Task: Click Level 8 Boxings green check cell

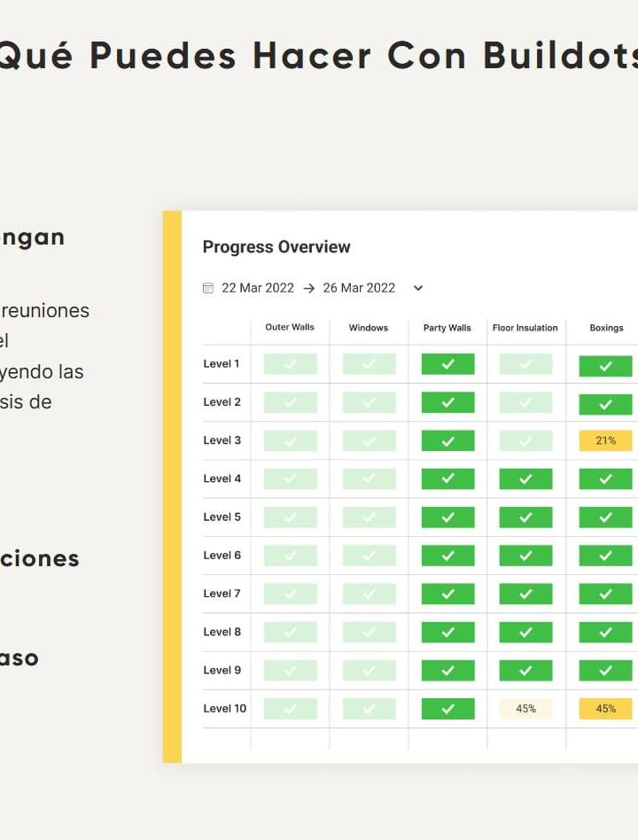Action: pyautogui.click(x=605, y=632)
